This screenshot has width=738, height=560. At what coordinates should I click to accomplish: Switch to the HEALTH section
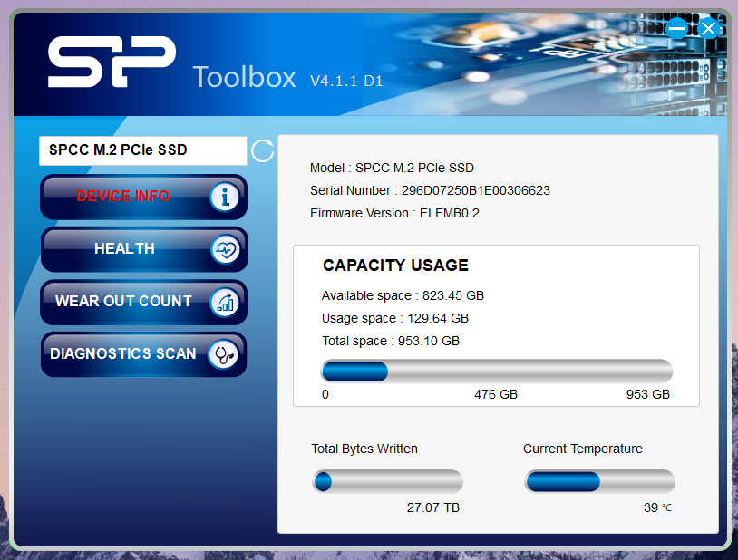click(143, 249)
